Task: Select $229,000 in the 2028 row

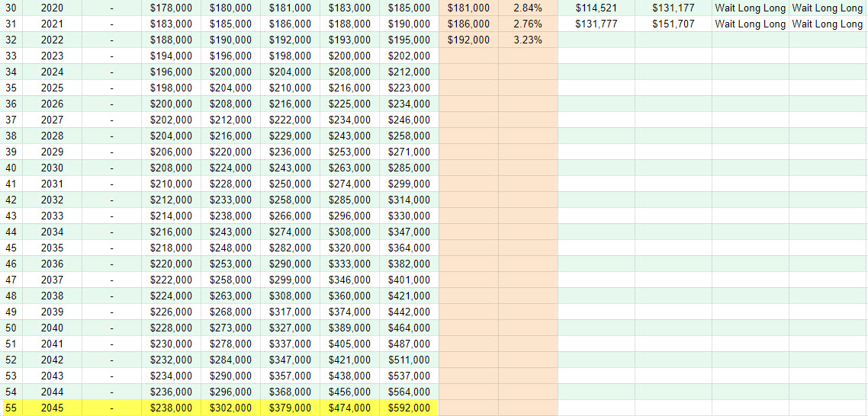Action: pyautogui.click(x=290, y=136)
